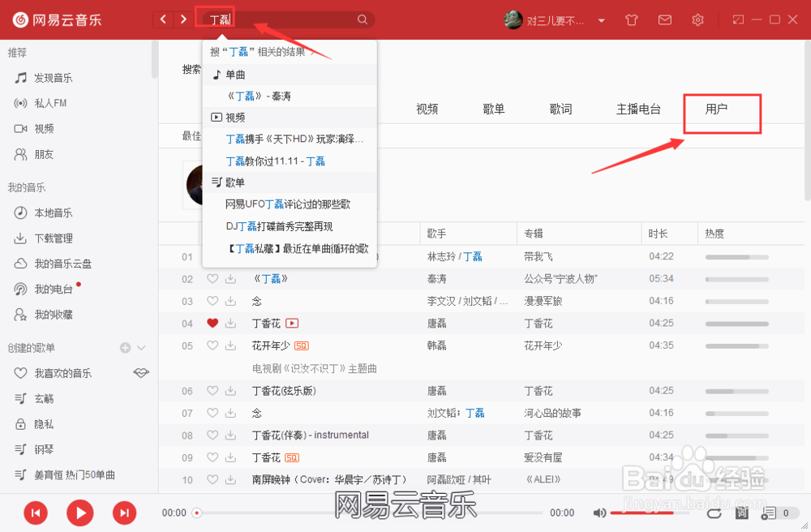Image resolution: width=811 pixels, height=532 pixels.
Task: Select video suggestion 丁磊携手《天下HD》
Action: click(x=290, y=139)
